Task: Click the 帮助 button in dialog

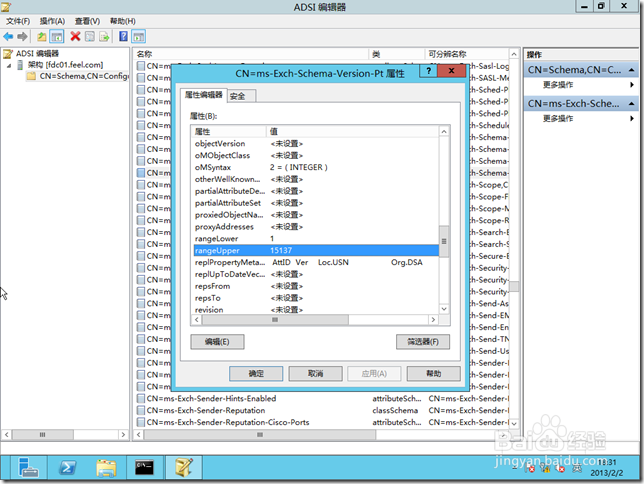Action: (433, 373)
